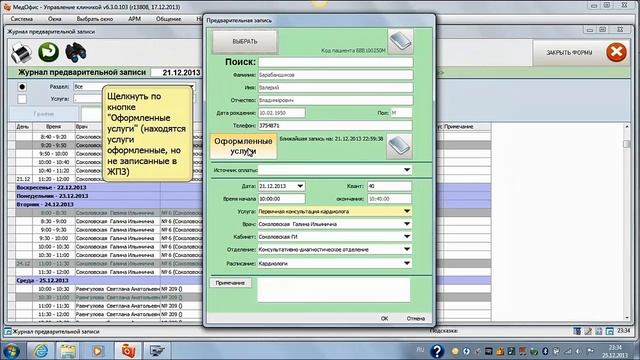The width and height of the screenshot is (640, 360).
Task: Click the blue question mark tray icon
Action: pos(437,351)
